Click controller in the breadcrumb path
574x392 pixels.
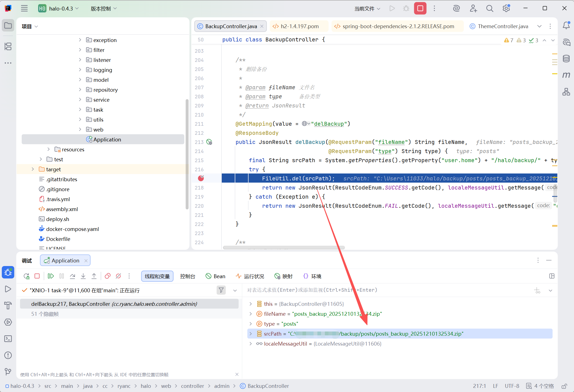pos(192,386)
